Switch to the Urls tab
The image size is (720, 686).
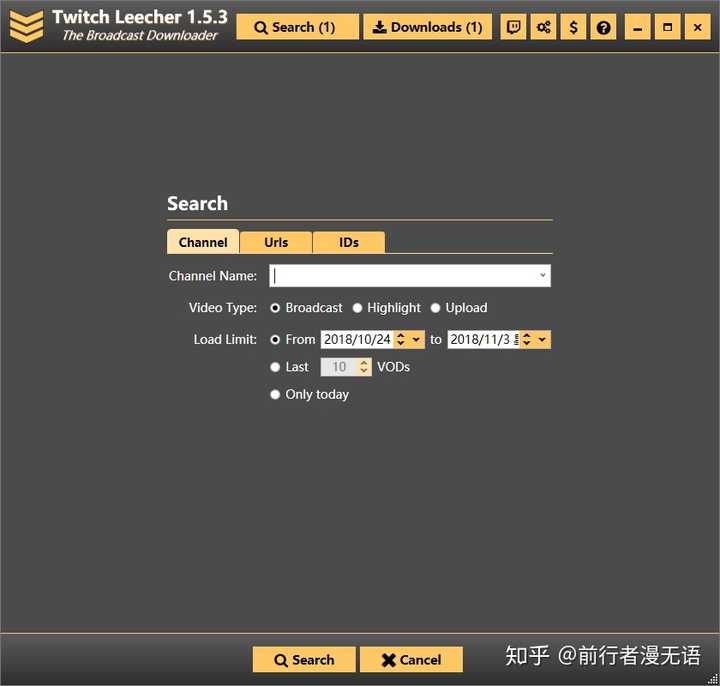(x=276, y=242)
